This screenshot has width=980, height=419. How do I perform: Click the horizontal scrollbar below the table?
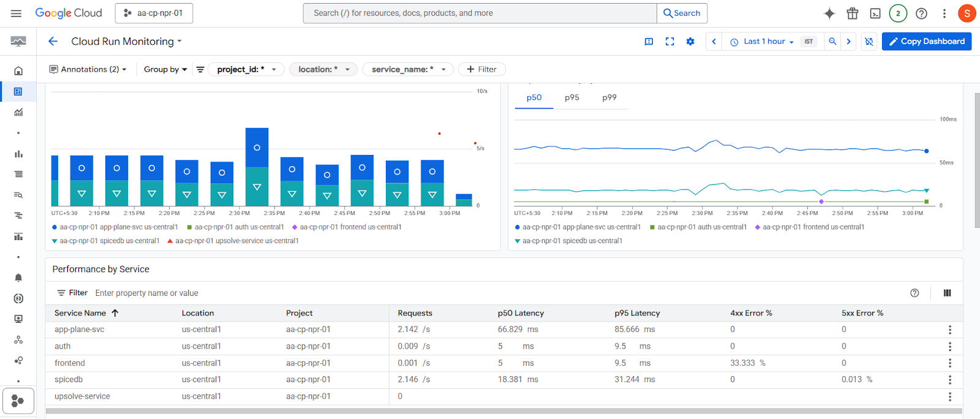tap(503, 411)
